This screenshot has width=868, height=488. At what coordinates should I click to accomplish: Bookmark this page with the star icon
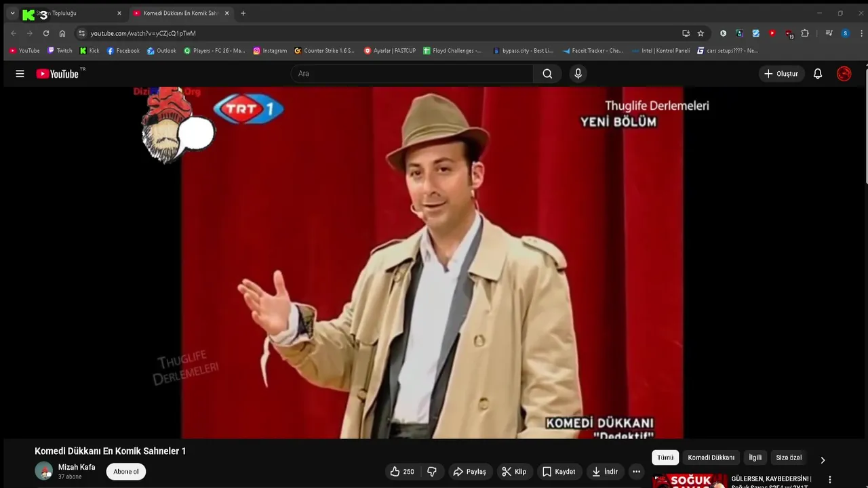click(x=701, y=33)
